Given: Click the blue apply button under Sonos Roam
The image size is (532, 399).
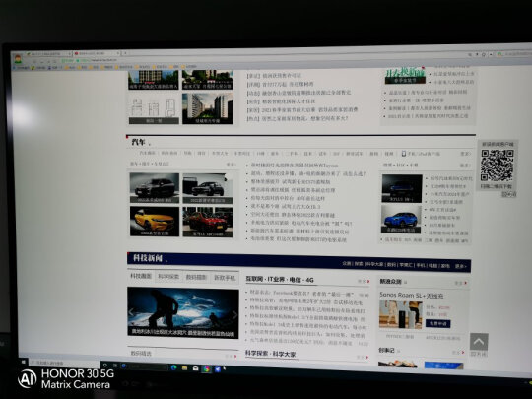Looking at the screenshot, I should click(x=438, y=324).
